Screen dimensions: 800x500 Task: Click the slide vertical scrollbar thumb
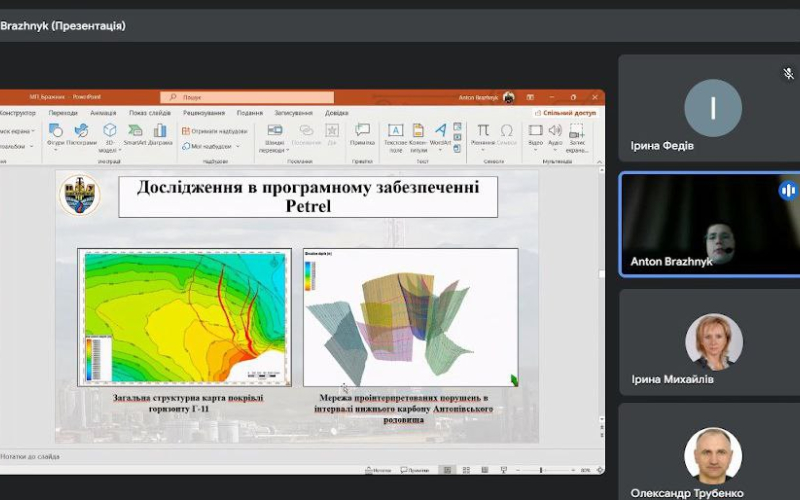pos(602,274)
